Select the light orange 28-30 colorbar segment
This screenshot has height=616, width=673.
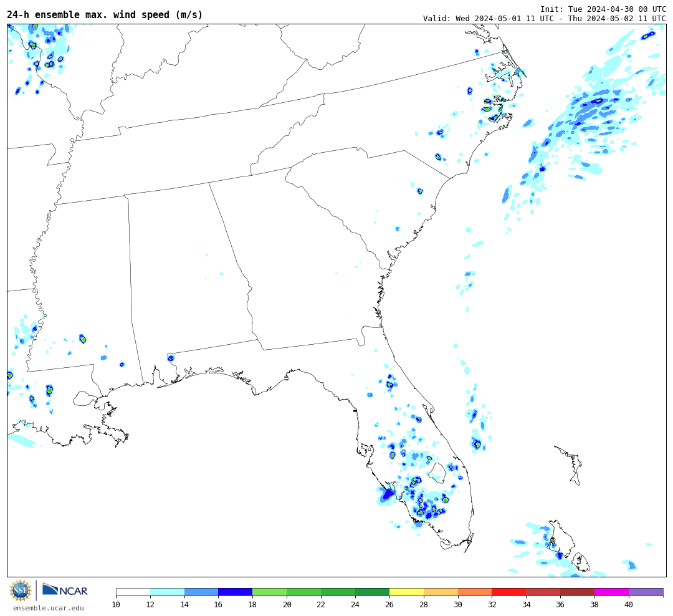441,592
